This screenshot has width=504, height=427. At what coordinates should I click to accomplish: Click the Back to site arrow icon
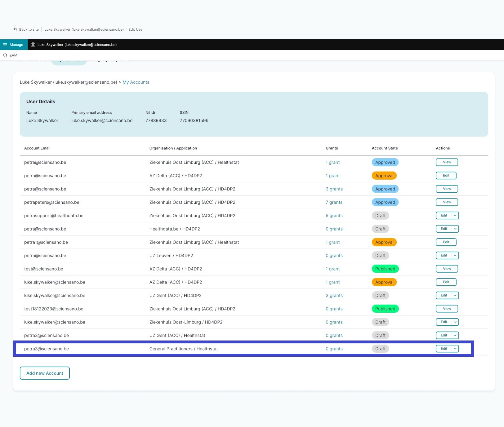15,29
